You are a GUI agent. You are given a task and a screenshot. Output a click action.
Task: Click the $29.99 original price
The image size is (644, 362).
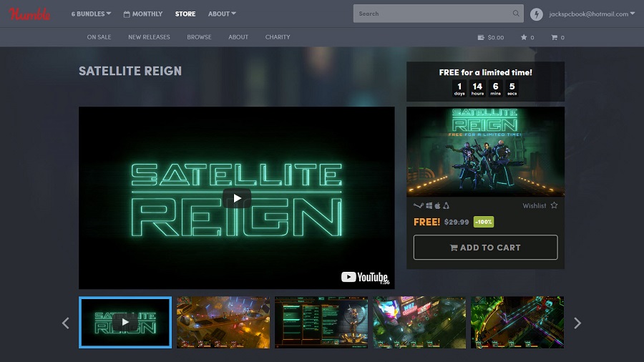[457, 222]
